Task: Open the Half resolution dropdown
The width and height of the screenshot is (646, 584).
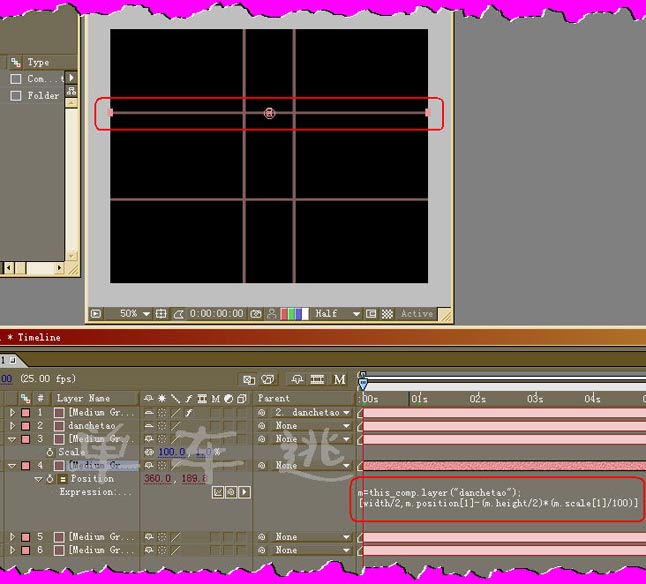Action: pos(337,314)
